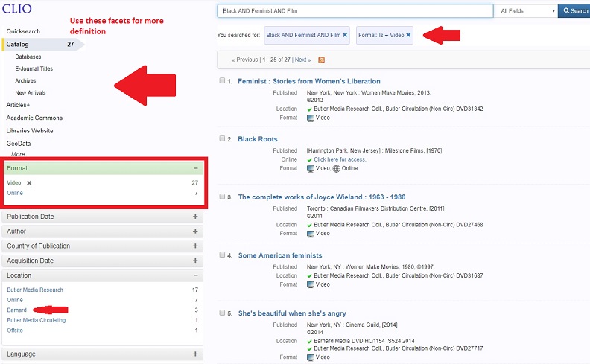Click the RSS feed icon

tap(321, 60)
